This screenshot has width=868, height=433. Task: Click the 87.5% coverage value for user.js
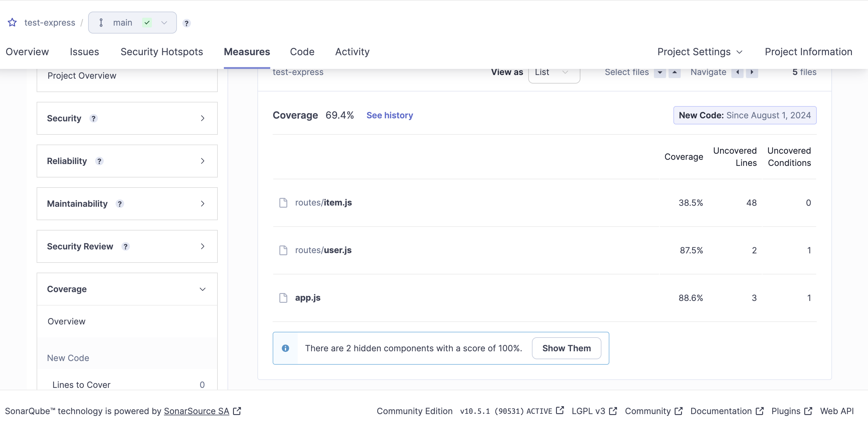[x=691, y=250]
